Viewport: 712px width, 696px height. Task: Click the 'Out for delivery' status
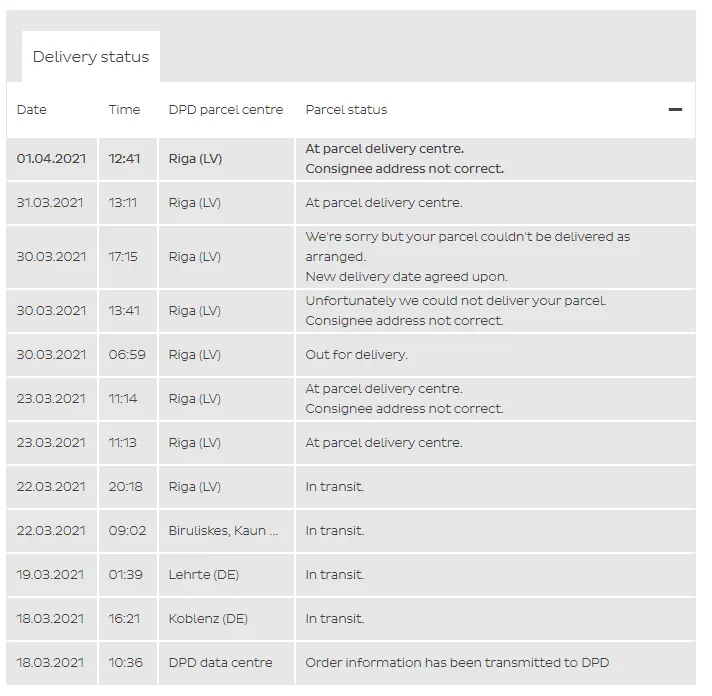pyautogui.click(x=356, y=355)
